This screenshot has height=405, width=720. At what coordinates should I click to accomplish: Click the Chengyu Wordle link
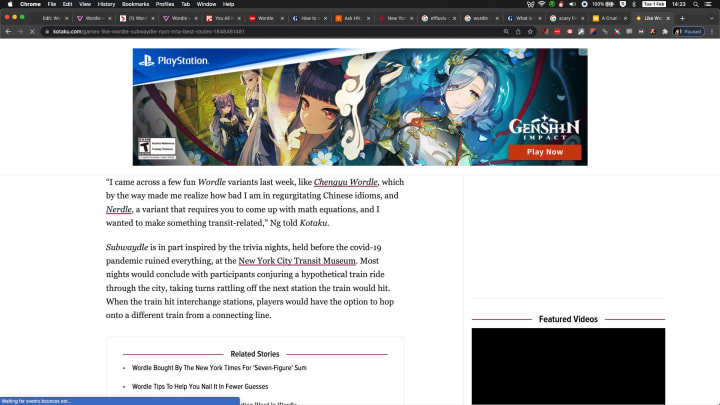[345, 182]
